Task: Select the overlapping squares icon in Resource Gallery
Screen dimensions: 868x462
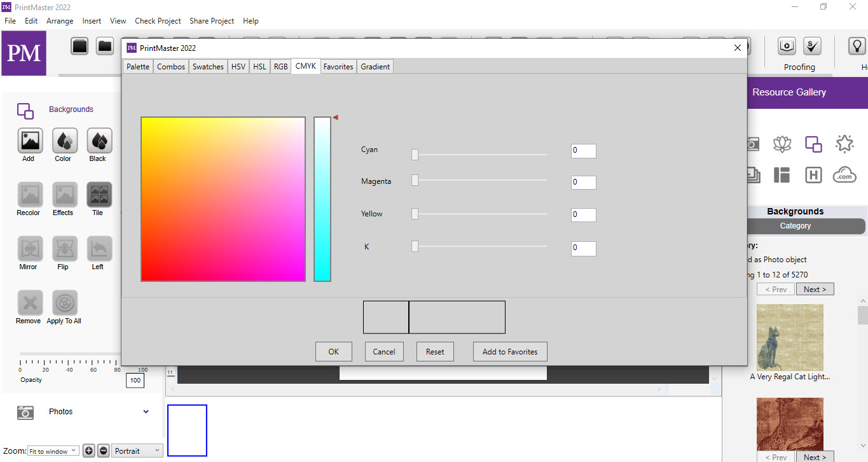Action: pos(813,144)
